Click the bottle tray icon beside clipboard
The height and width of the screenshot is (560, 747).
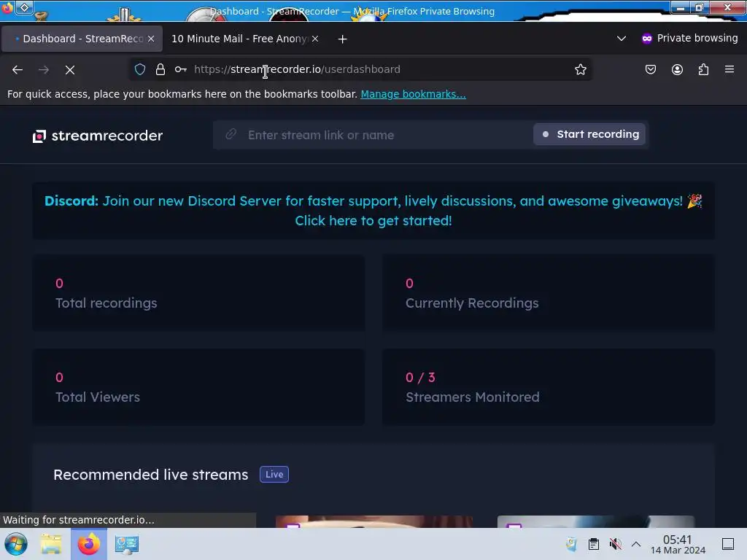(x=572, y=544)
